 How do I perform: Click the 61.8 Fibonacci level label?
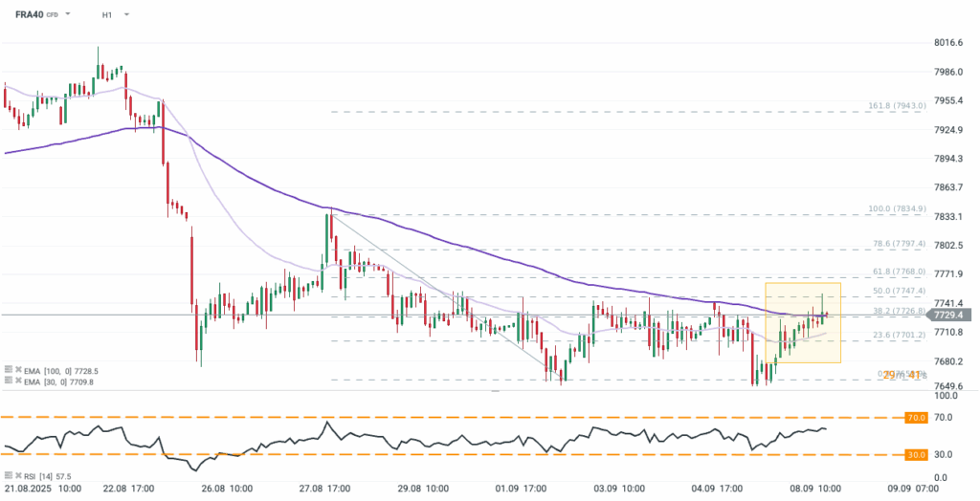click(x=898, y=271)
